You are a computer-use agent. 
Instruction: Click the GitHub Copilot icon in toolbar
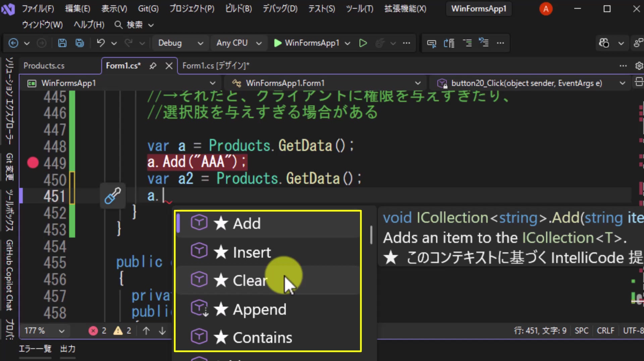click(x=604, y=43)
